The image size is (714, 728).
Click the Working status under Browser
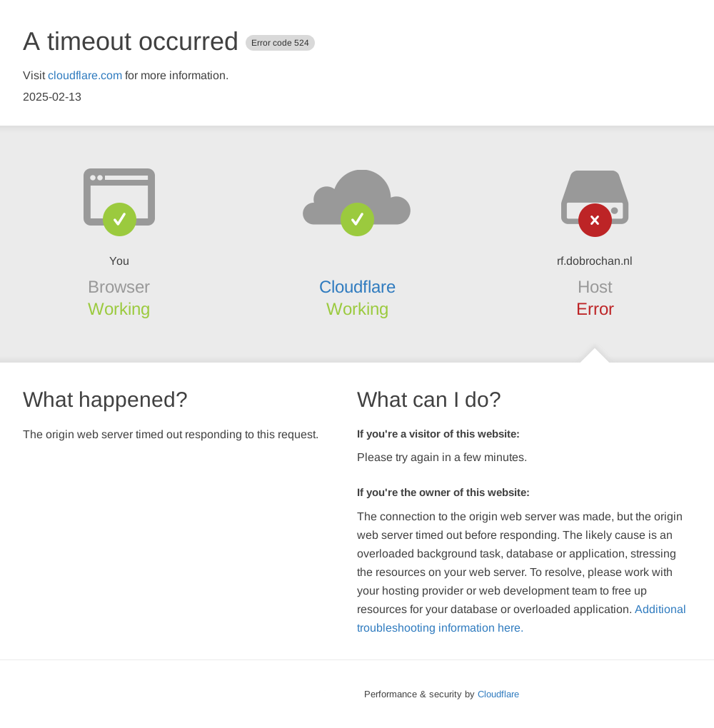119,309
